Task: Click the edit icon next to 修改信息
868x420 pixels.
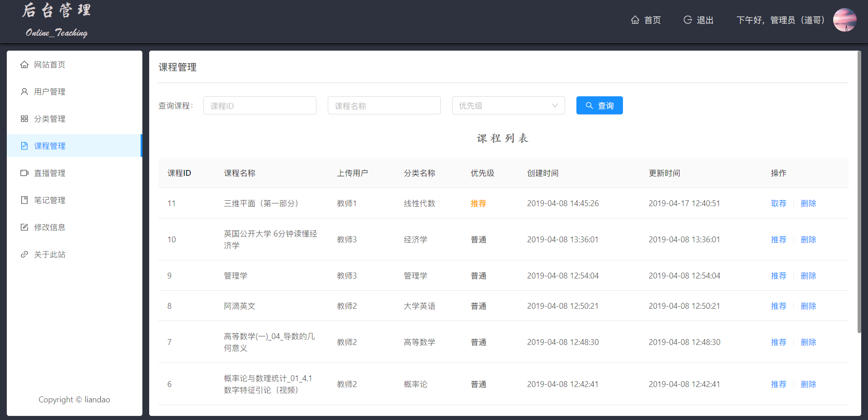Action: click(x=24, y=227)
